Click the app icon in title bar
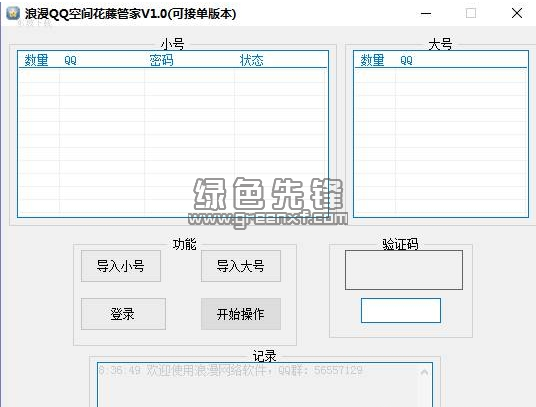 click(13, 14)
